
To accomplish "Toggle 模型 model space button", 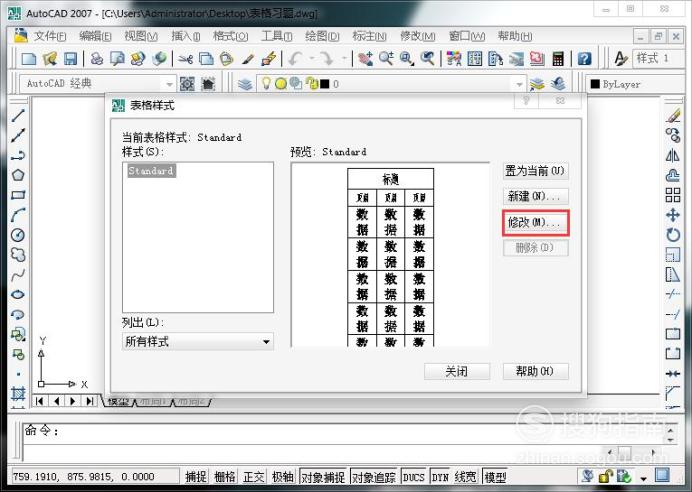I will 495,477.
